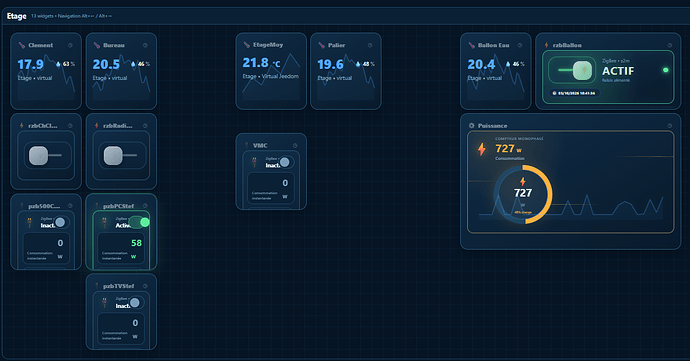Click the Bureau widget title
690x361 pixels.
tap(114, 45)
